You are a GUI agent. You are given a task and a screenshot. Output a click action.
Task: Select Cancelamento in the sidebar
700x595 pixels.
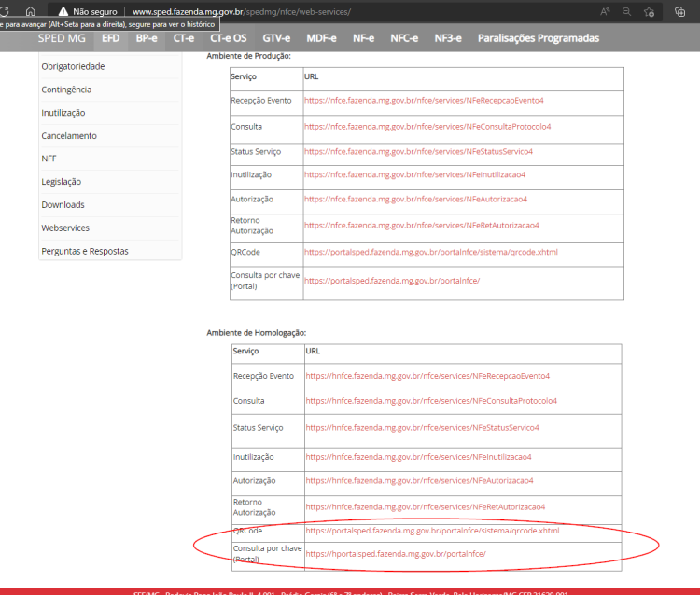[69, 136]
